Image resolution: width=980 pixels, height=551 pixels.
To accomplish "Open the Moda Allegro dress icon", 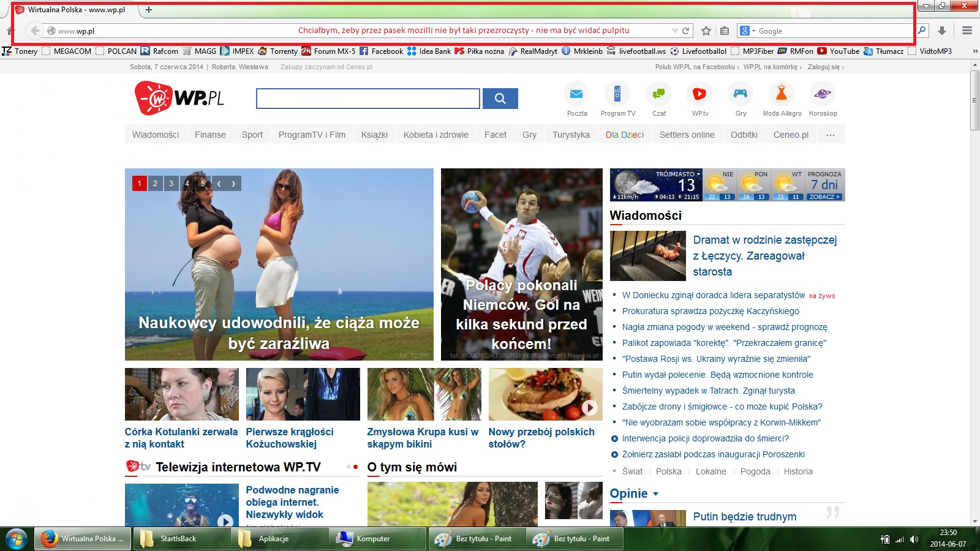I will 782,94.
